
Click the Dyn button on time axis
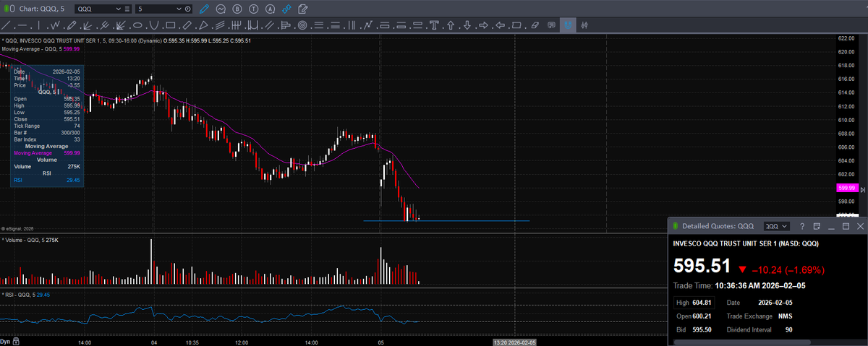6,341
